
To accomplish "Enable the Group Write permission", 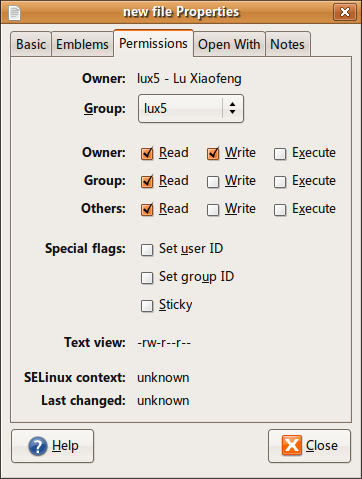I will [x=213, y=182].
